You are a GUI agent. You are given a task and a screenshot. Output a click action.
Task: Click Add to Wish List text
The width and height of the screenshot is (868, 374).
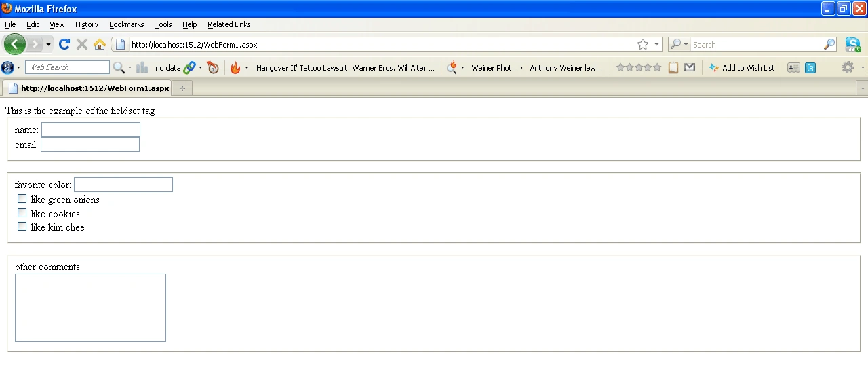point(748,68)
